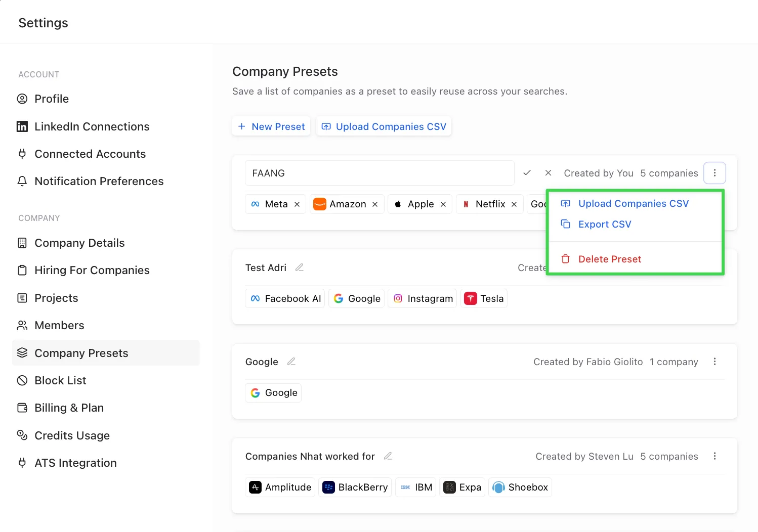Click the Company Presets page heading
758x532 pixels.
[285, 71]
